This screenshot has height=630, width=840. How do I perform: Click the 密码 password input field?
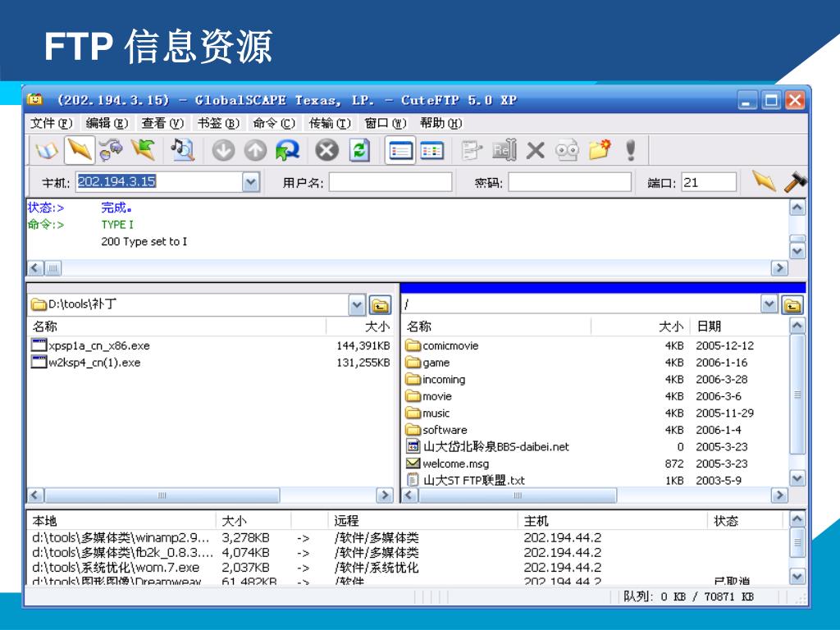(x=569, y=182)
